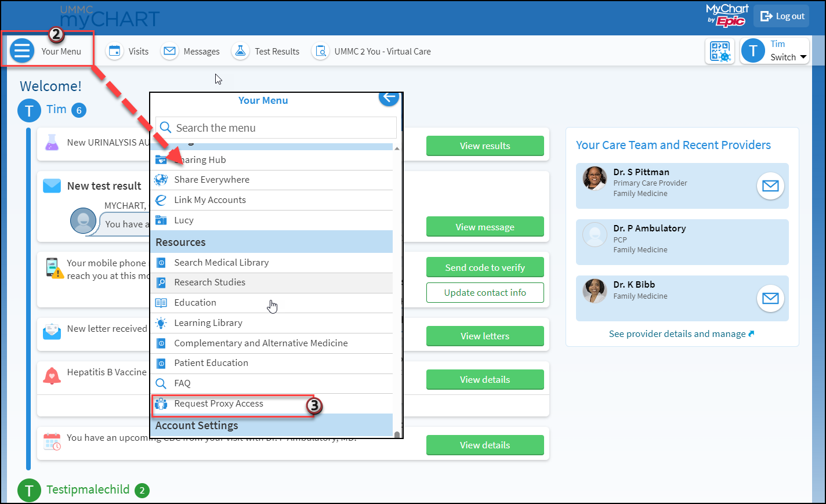Image resolution: width=826 pixels, height=504 pixels.
Task: Click Update contact info button
Action: pyautogui.click(x=485, y=292)
